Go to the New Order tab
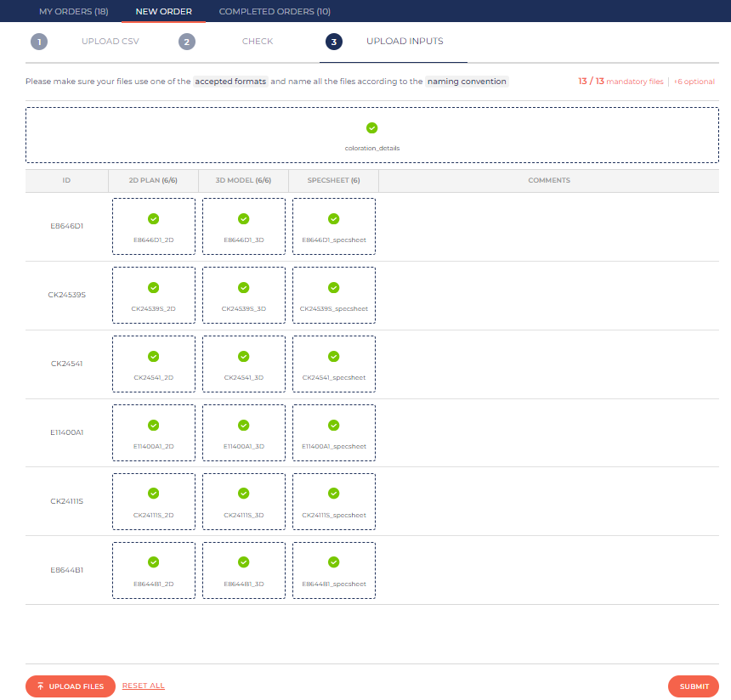Screen dimensions: 731x700 click(x=163, y=12)
